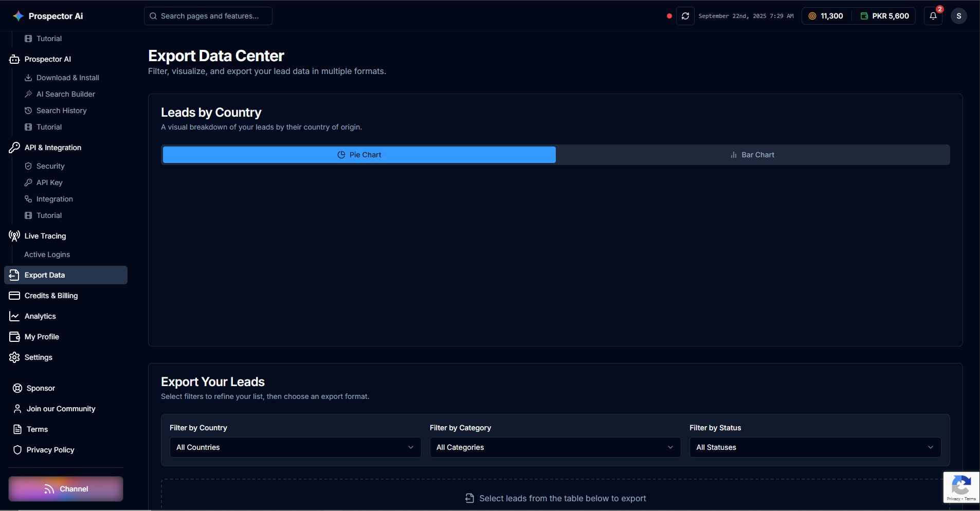Open Analytics in the sidebar
Viewport: 980px width, 511px height.
pos(40,316)
